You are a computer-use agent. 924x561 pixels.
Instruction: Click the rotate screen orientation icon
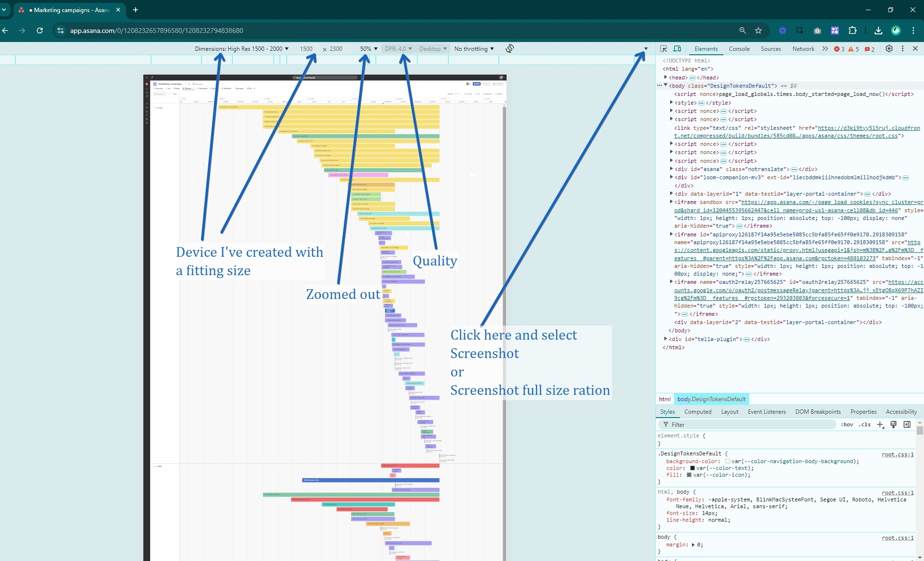(x=509, y=48)
